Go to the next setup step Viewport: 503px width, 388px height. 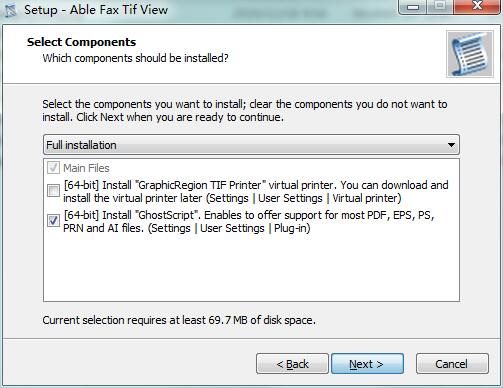(x=367, y=364)
